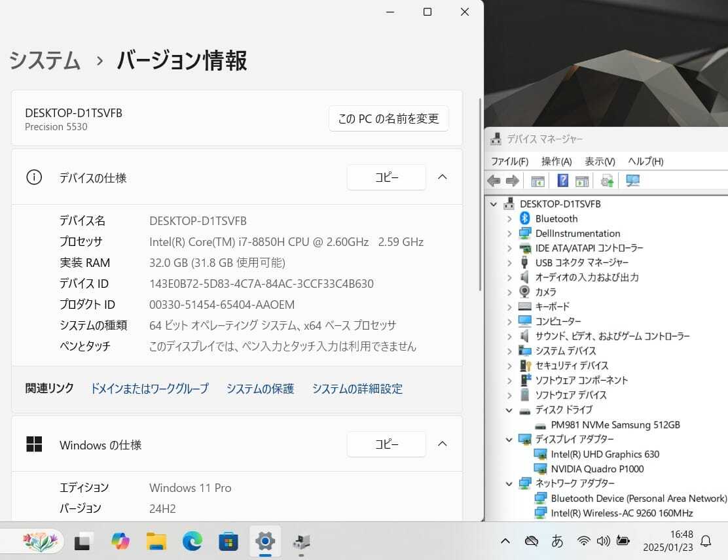Select USB コネクタ マネージャー tree item
Viewport: 728px width, 560px height.
tap(582, 262)
